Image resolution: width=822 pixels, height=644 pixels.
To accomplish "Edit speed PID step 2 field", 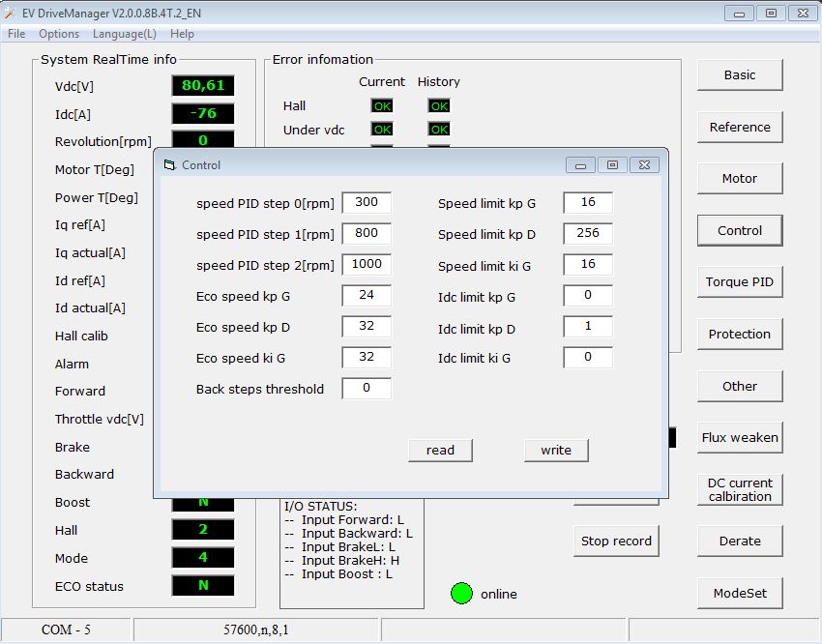I will pyautogui.click(x=367, y=264).
